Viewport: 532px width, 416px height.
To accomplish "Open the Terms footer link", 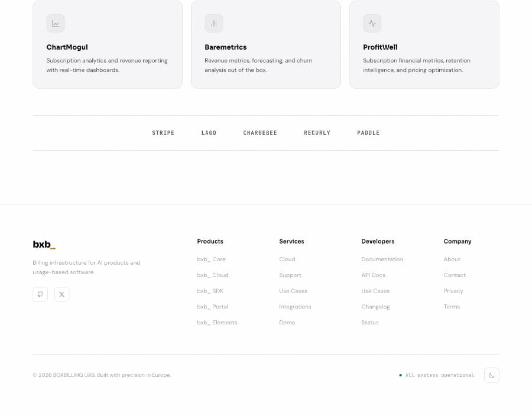I will pyautogui.click(x=452, y=307).
